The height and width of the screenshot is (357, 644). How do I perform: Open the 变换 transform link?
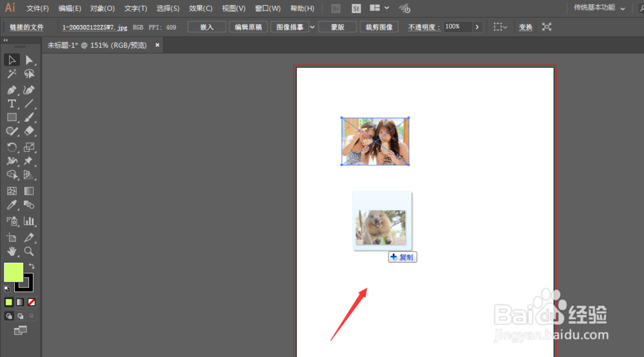[526, 27]
